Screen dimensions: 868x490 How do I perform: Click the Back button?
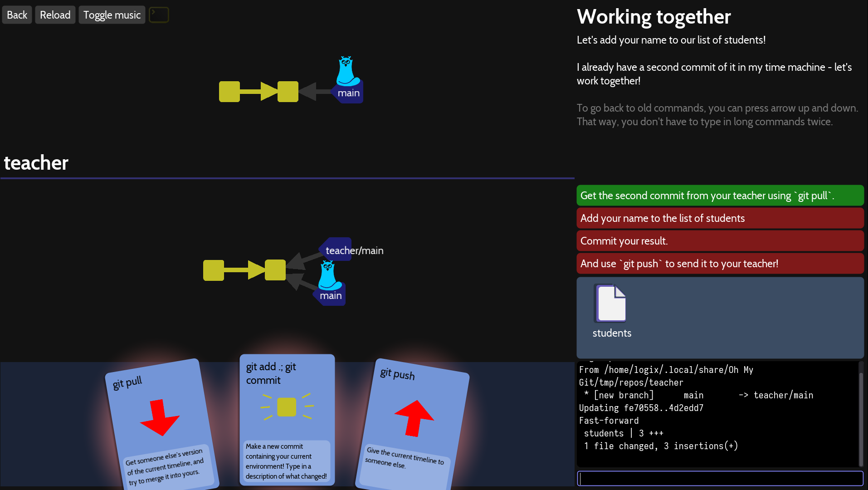click(17, 15)
